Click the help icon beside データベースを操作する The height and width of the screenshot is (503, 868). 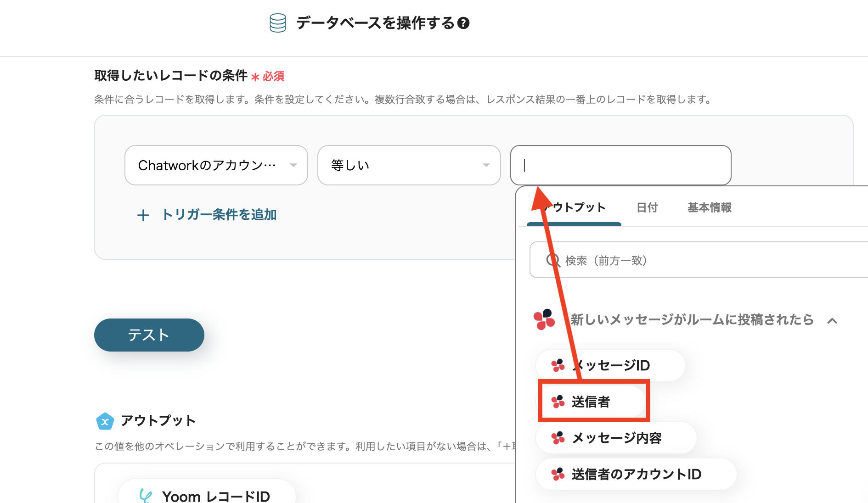coord(464,23)
